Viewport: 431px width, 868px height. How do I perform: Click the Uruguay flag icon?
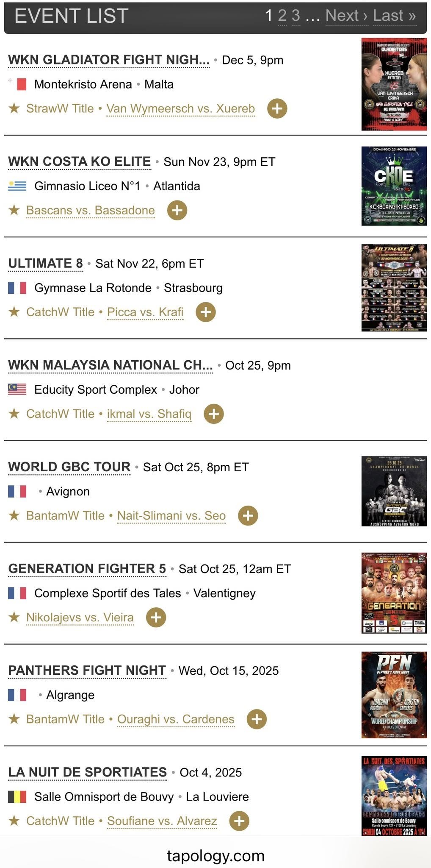17,186
